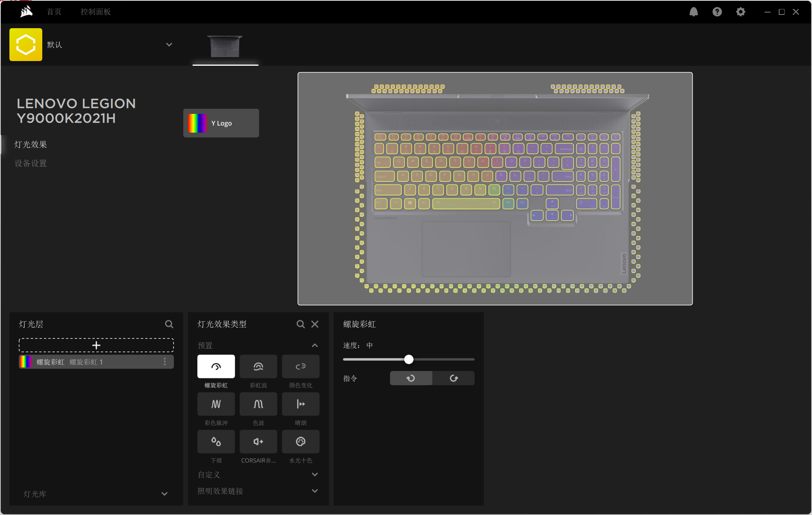Click the Q key on keyboard preview
The width and height of the screenshot is (812, 515).
(x=399, y=162)
